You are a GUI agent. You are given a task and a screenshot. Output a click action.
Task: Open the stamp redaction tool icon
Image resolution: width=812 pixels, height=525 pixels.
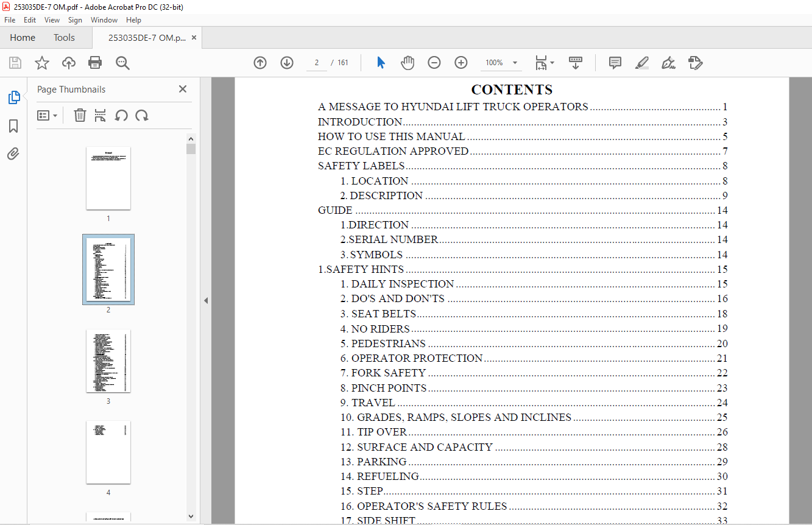point(696,63)
